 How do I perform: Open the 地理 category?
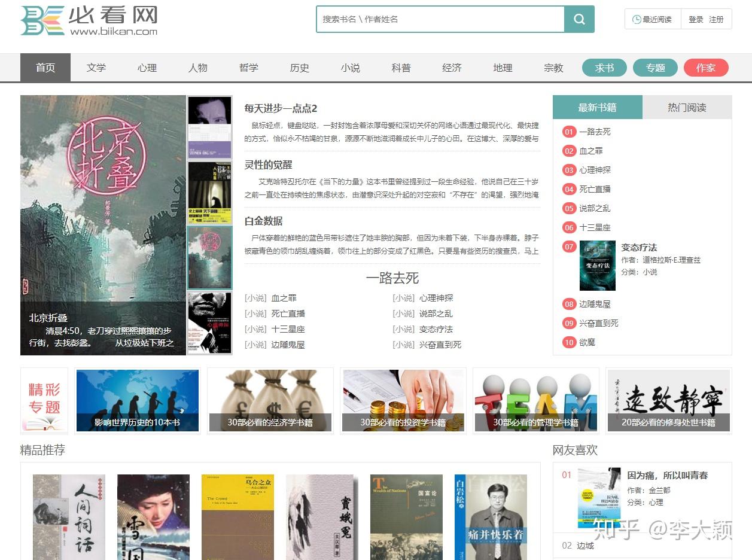(503, 68)
